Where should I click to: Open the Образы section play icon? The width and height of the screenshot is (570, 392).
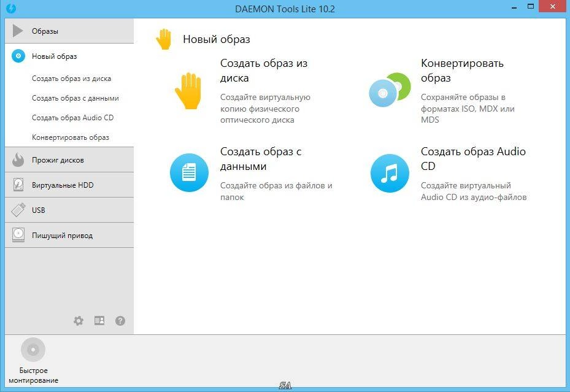tap(17, 31)
